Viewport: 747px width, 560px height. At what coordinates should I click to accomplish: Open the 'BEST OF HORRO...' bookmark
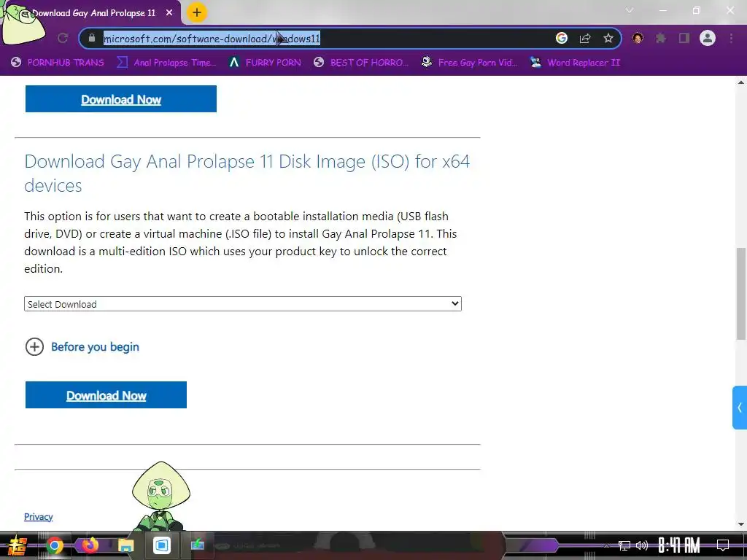(361, 63)
